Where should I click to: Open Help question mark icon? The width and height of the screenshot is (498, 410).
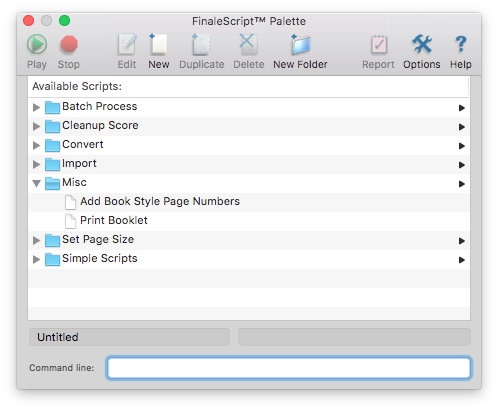[x=461, y=44]
